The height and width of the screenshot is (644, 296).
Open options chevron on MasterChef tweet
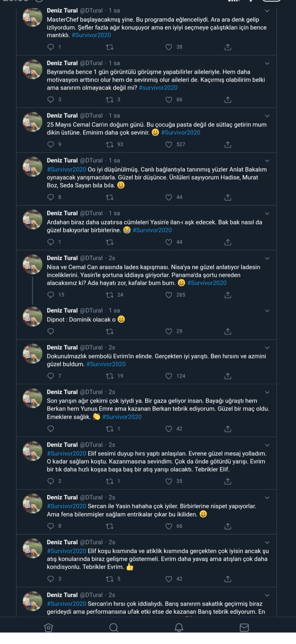click(x=267, y=11)
